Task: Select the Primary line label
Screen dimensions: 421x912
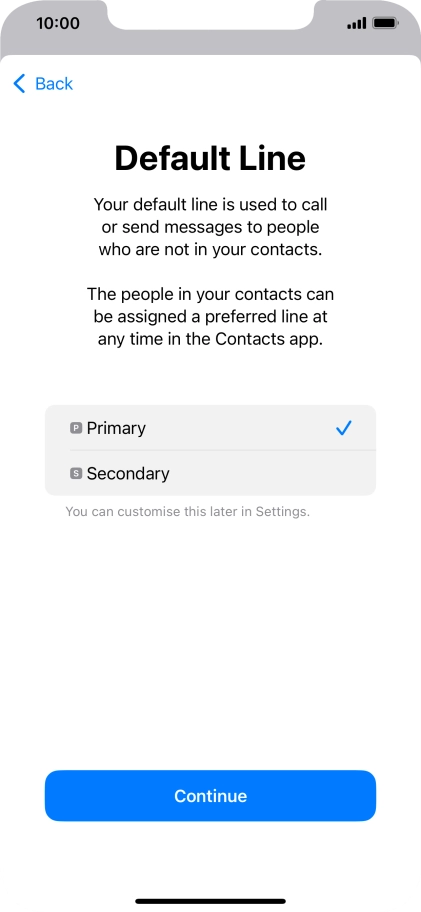Action: tap(116, 428)
